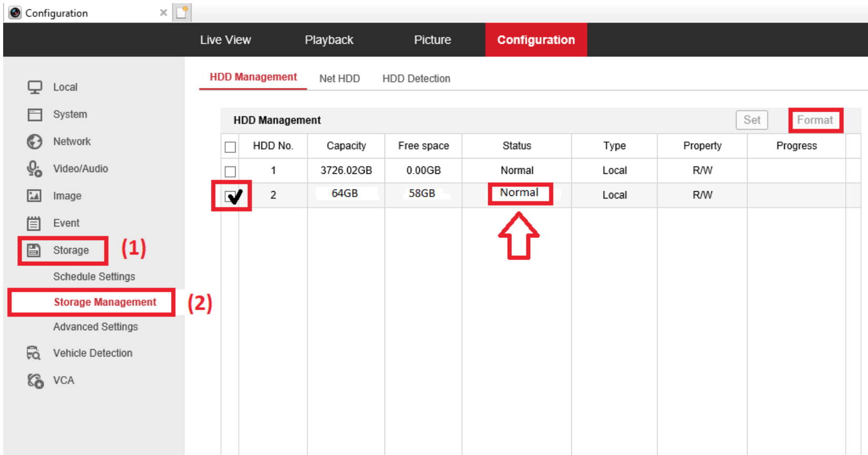Click the 3726.02GB capacity cell
The image size is (868, 455).
[x=346, y=171]
